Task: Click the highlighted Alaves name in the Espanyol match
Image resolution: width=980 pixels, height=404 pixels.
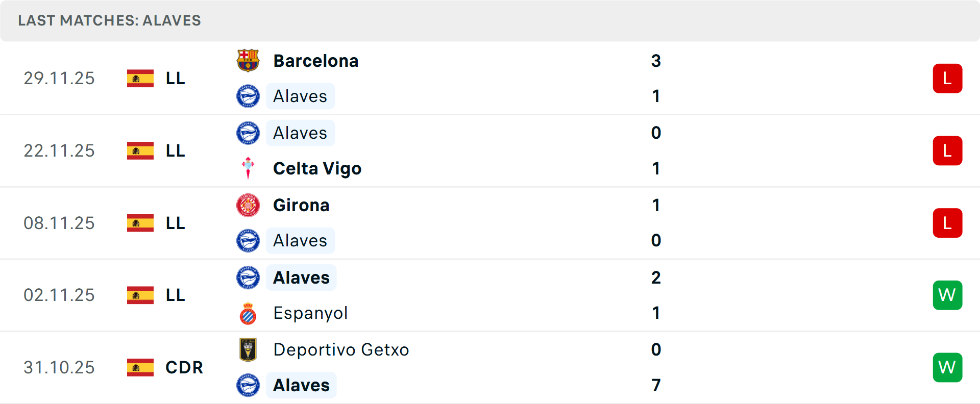Action: click(301, 277)
